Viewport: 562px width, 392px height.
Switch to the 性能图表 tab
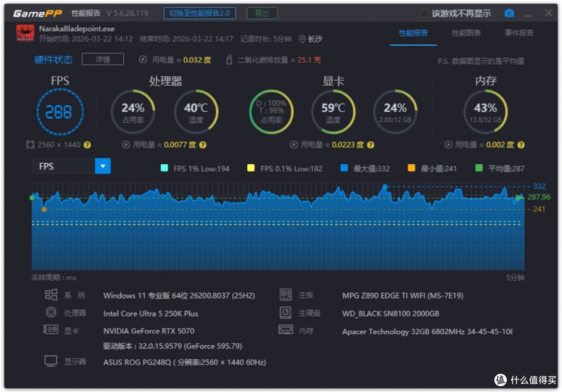pos(466,33)
